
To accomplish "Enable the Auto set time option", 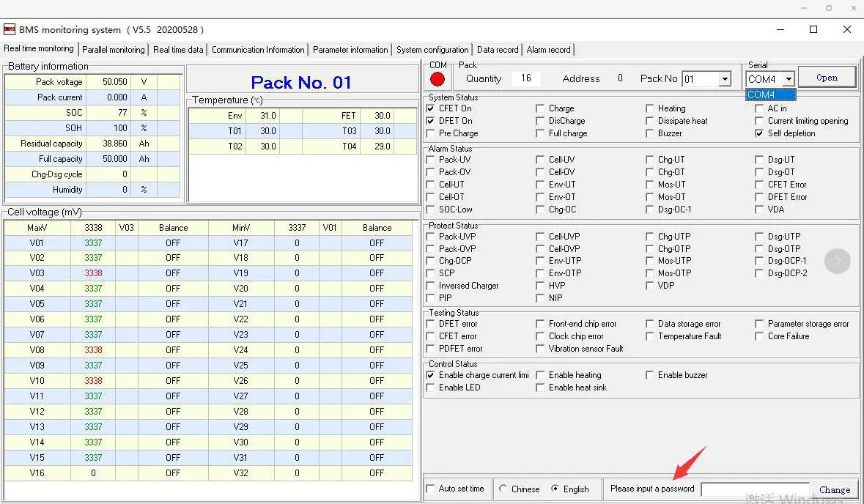I will click(x=430, y=489).
